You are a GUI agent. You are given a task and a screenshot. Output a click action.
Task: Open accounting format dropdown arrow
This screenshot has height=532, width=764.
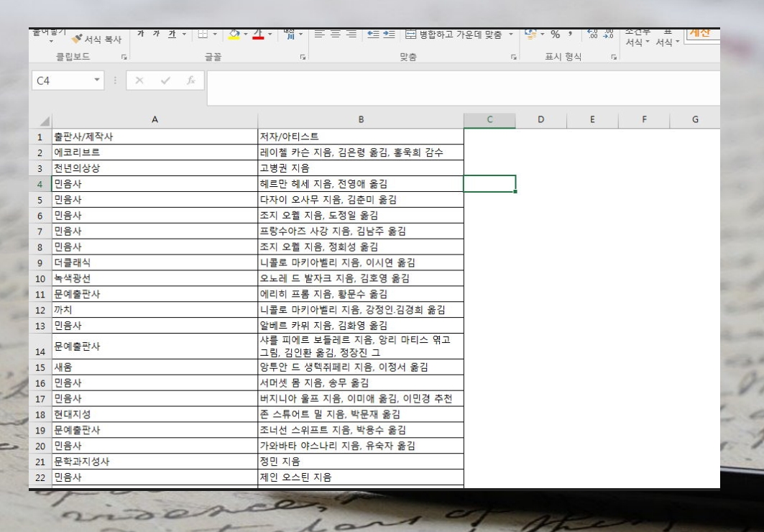pyautogui.click(x=543, y=34)
